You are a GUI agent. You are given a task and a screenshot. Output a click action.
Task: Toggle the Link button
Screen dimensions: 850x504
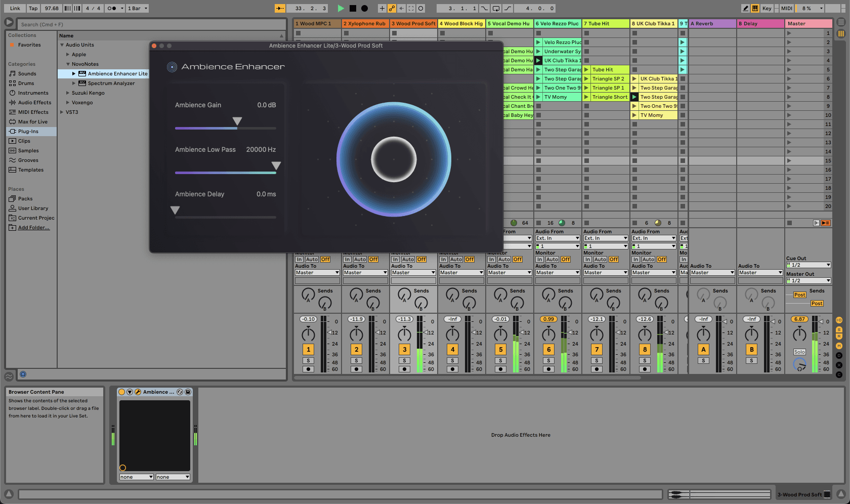point(15,8)
